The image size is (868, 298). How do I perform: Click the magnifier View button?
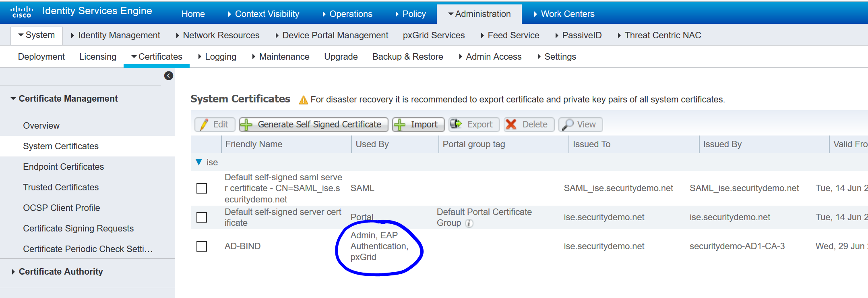pos(581,125)
